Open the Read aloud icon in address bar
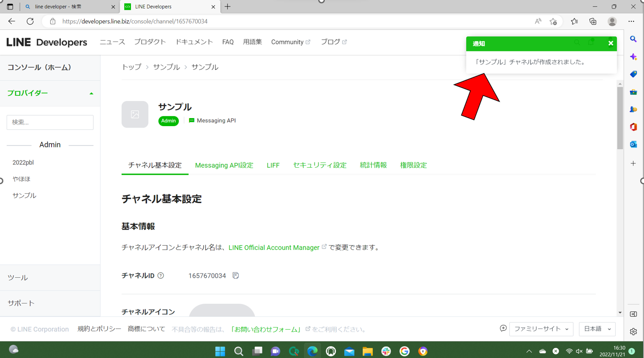This screenshot has height=358, width=644. point(538,21)
